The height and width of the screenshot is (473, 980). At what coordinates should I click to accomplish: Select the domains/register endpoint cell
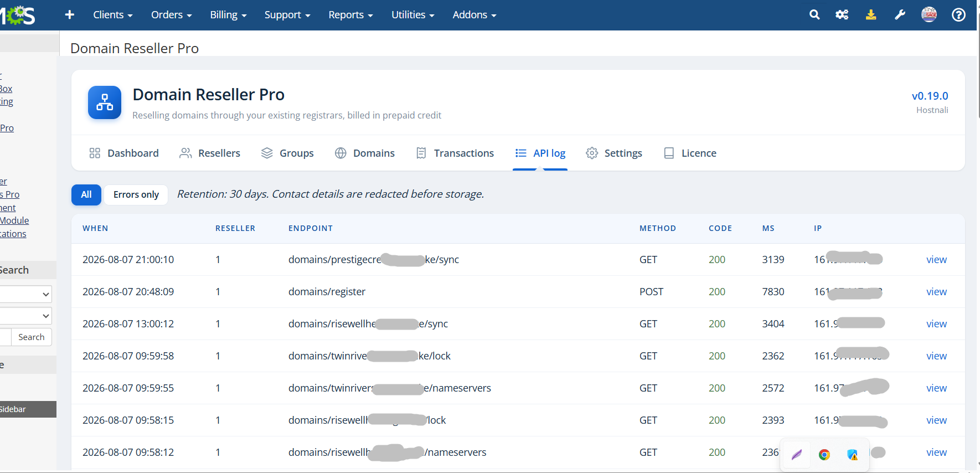[x=327, y=292]
